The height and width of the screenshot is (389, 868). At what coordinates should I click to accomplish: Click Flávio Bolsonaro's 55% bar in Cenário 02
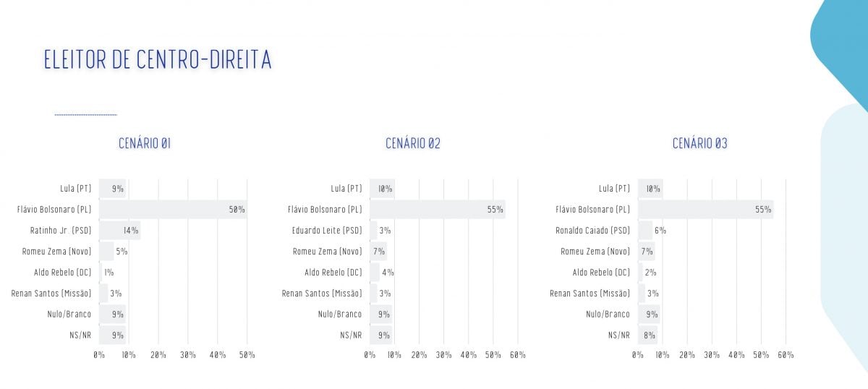point(437,210)
